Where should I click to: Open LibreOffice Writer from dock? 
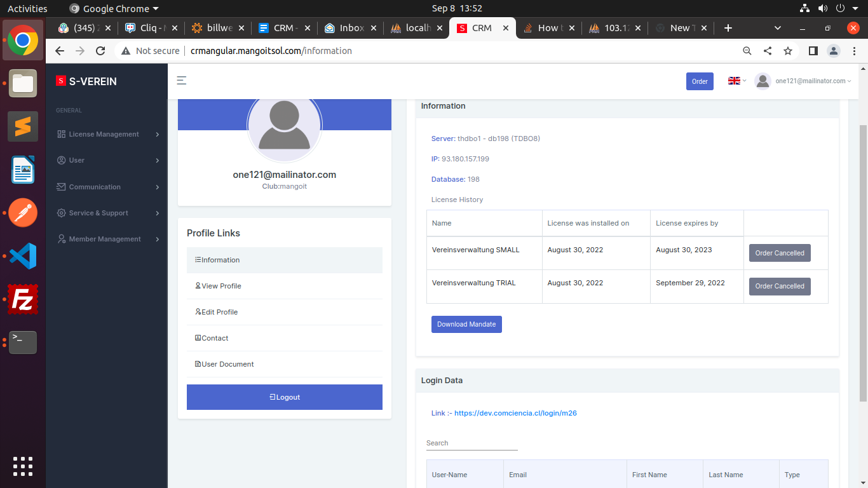[23, 170]
